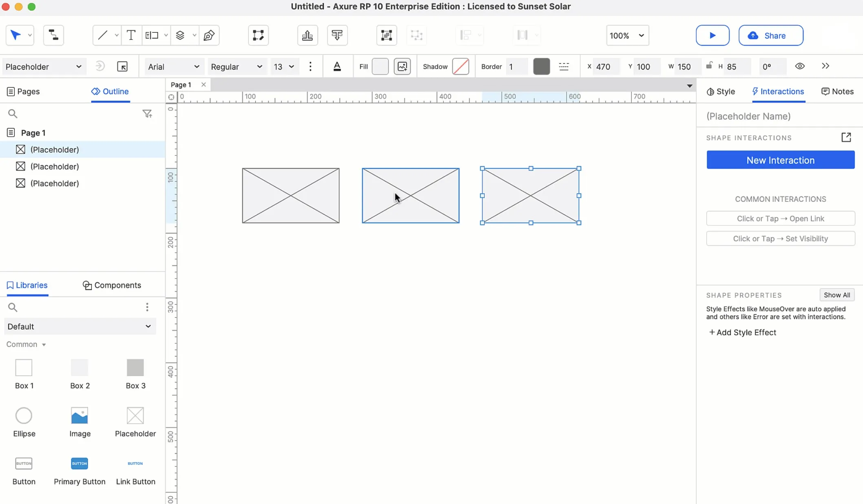Click the New Interaction button

coord(780,160)
